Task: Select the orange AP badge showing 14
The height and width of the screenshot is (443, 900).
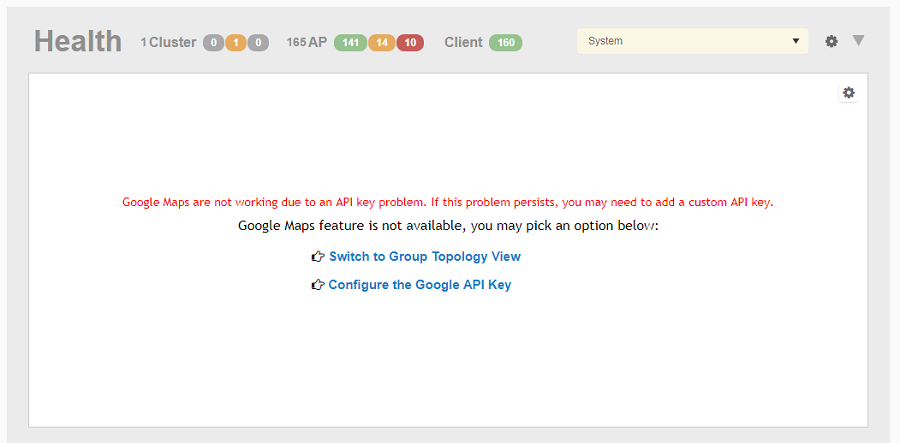Action: point(382,43)
